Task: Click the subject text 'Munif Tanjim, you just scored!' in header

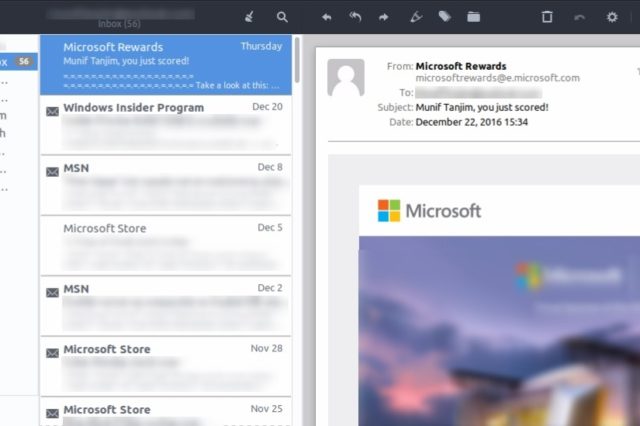Action: 482,107
